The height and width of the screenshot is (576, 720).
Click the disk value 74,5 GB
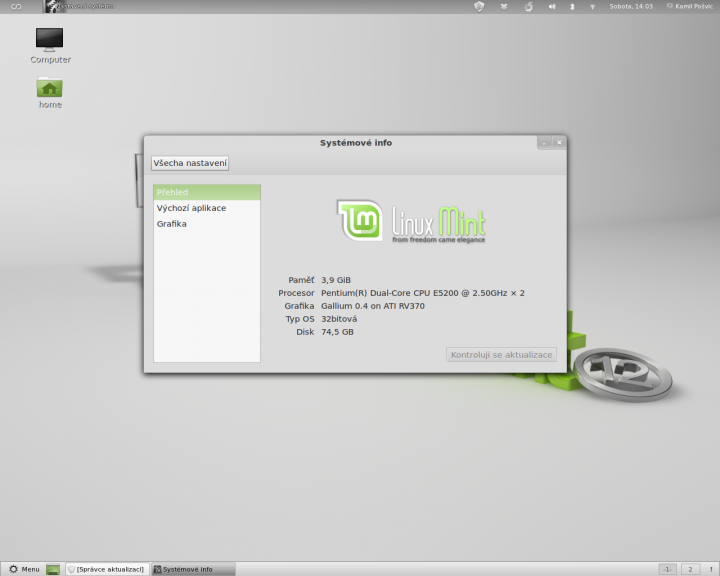[338, 332]
